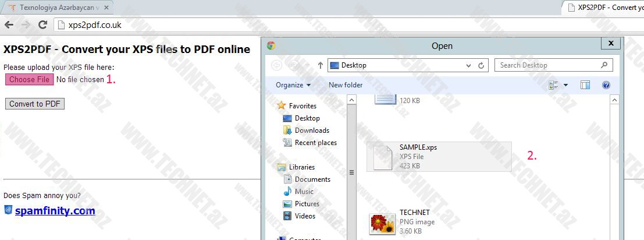Open the Organize dropdown menu
The height and width of the screenshot is (240, 644).
[293, 85]
